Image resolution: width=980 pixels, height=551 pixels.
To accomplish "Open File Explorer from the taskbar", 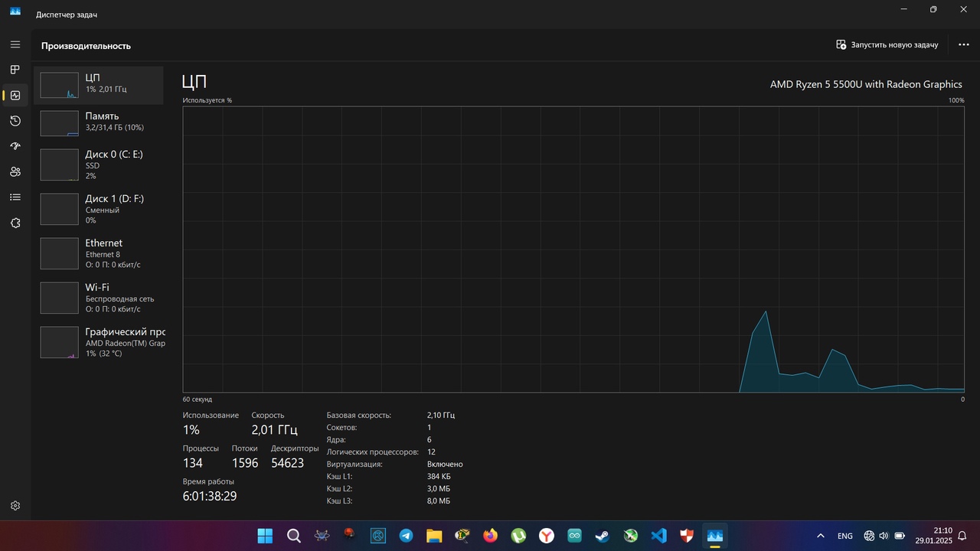I will [434, 536].
